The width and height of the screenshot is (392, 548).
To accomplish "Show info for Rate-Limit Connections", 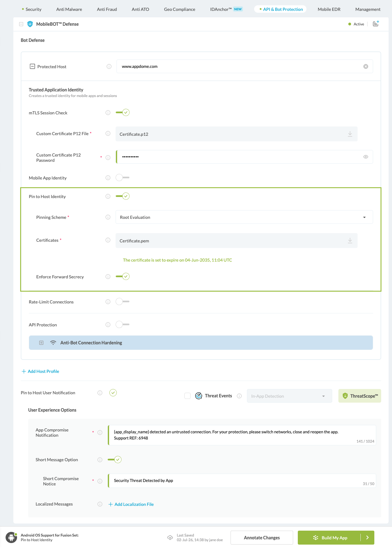I will (108, 302).
